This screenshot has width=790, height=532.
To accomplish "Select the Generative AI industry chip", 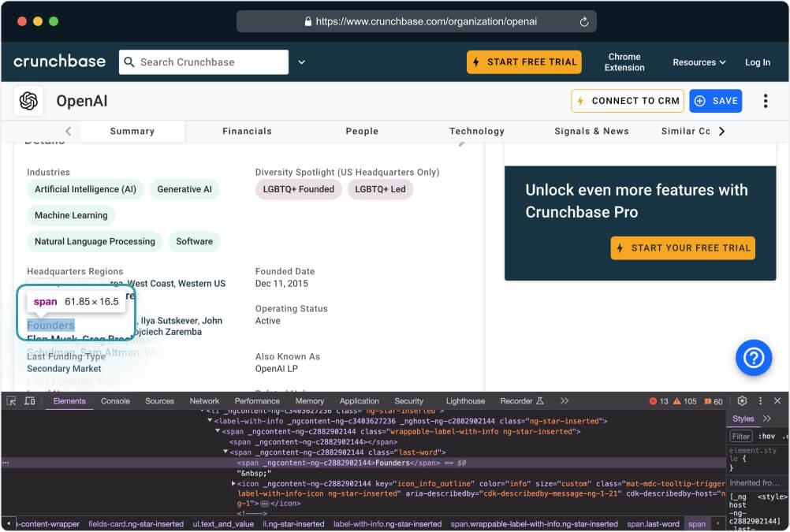I will point(184,189).
